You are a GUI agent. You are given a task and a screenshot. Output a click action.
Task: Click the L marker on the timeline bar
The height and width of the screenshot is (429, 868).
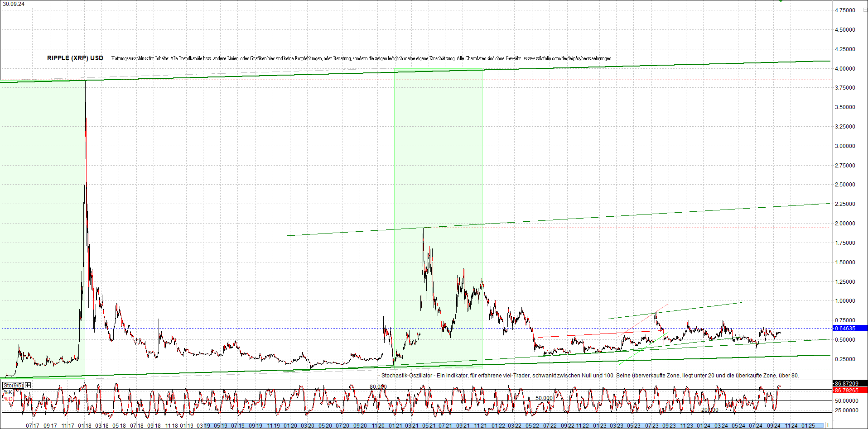point(829,425)
